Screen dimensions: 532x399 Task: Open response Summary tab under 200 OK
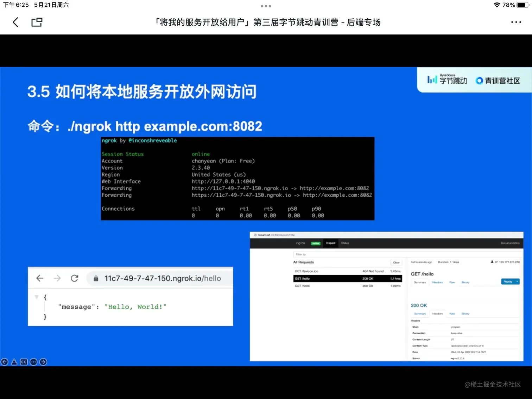coord(420,313)
